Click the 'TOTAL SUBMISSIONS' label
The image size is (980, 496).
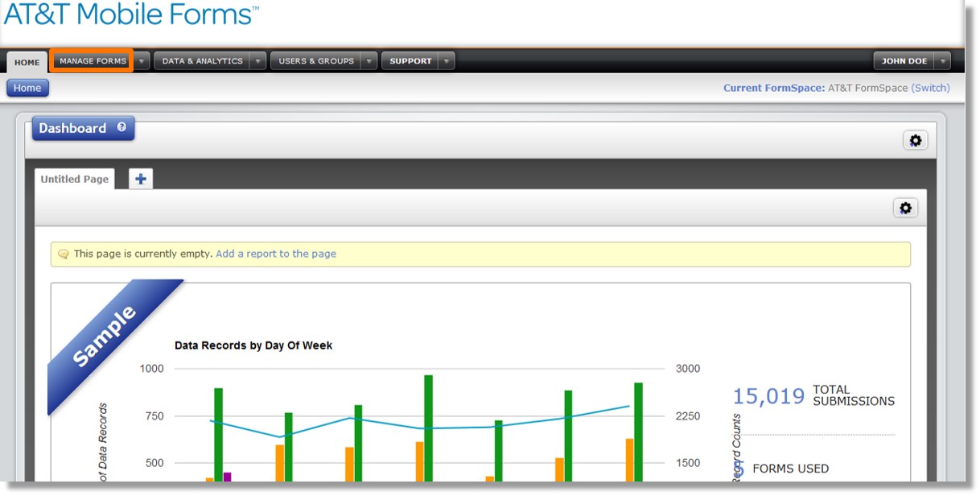click(854, 395)
